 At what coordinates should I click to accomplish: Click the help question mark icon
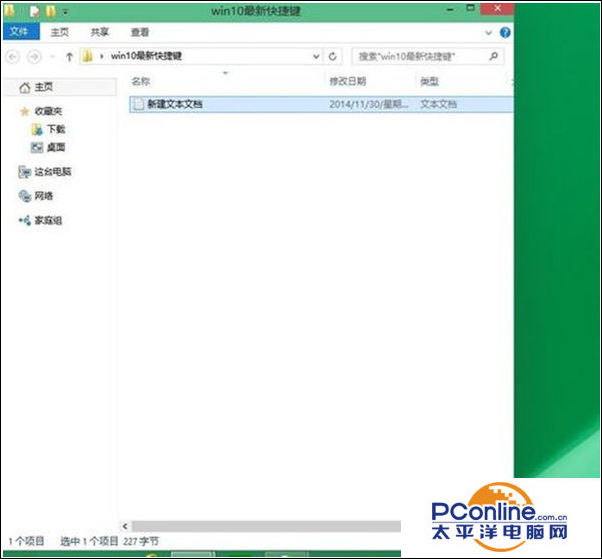click(505, 32)
